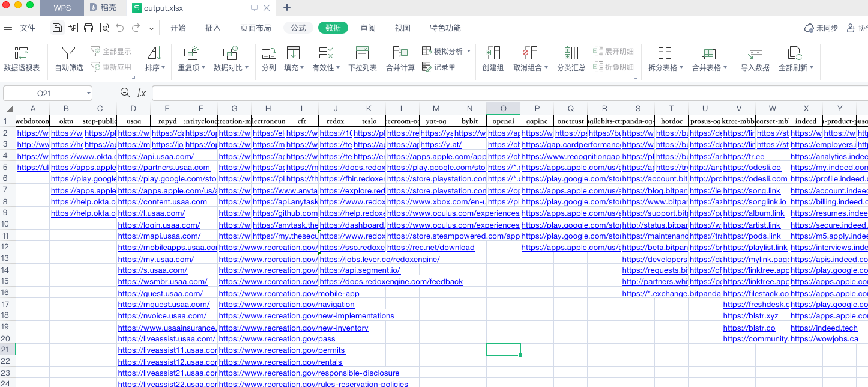Screen dimensions: 868x387
Task: Click inside the formula bar input
Action: coord(509,93)
